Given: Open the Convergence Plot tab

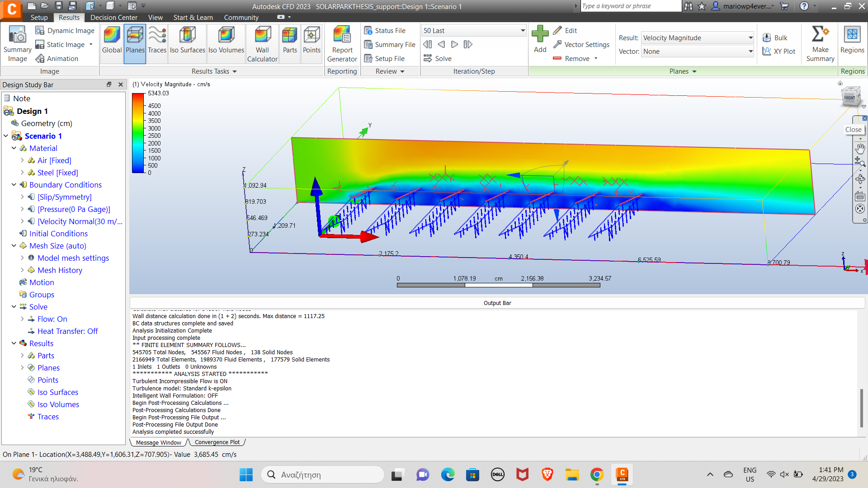Looking at the screenshot, I should tap(217, 442).
